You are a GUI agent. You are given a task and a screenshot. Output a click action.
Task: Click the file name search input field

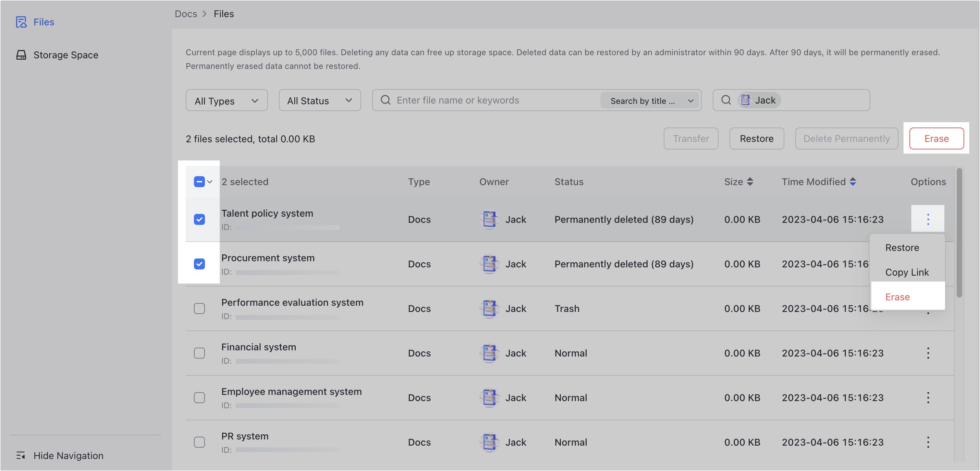[476, 100]
